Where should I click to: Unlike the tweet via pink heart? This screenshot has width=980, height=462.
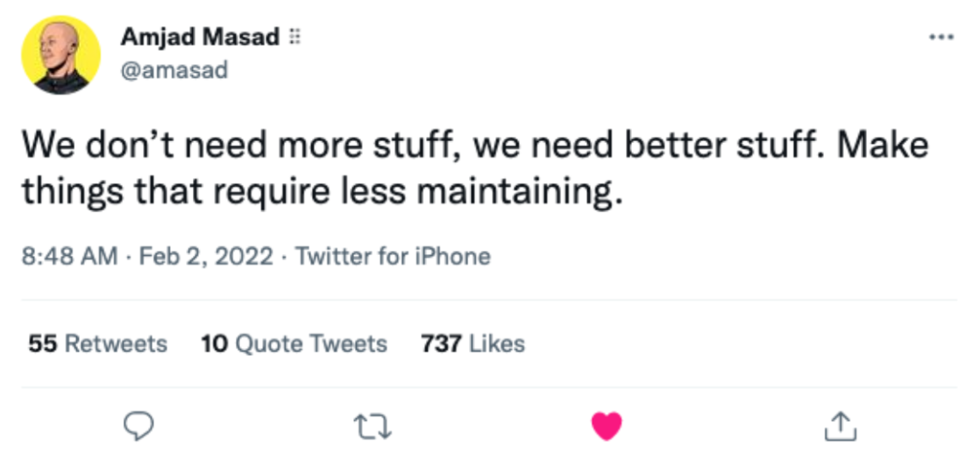(x=607, y=426)
